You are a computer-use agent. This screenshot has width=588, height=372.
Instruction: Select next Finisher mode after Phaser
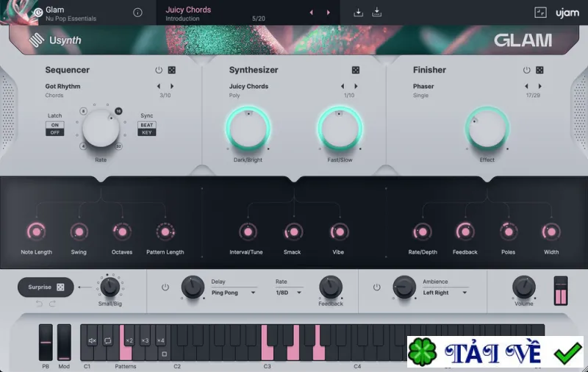coord(540,86)
